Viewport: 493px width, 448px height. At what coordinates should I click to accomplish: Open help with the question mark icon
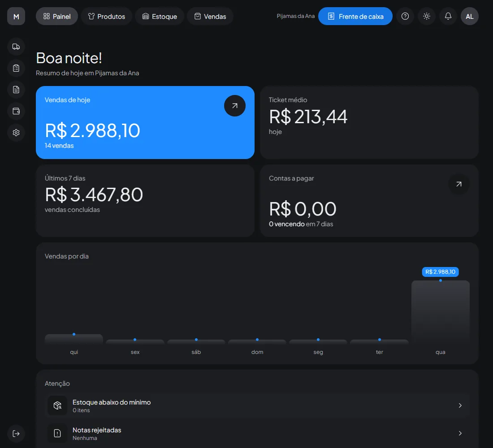[405, 16]
